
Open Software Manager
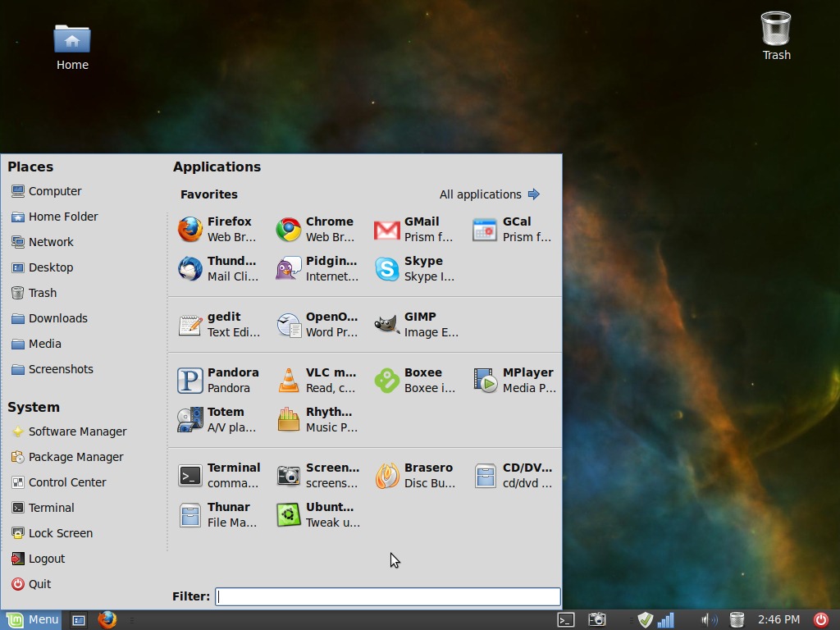click(69, 431)
